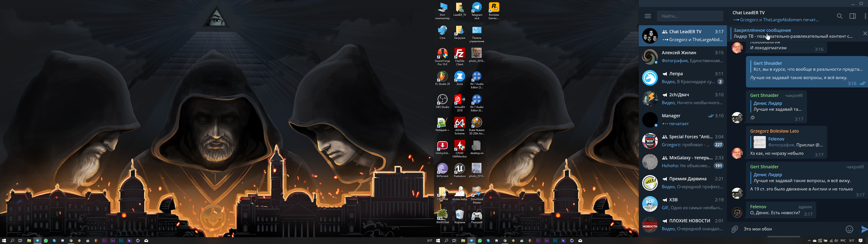This screenshot has height=244, width=868.
Task: Open the ПЛОХИЕ НОВОСТИ channel
Action: click(683, 224)
